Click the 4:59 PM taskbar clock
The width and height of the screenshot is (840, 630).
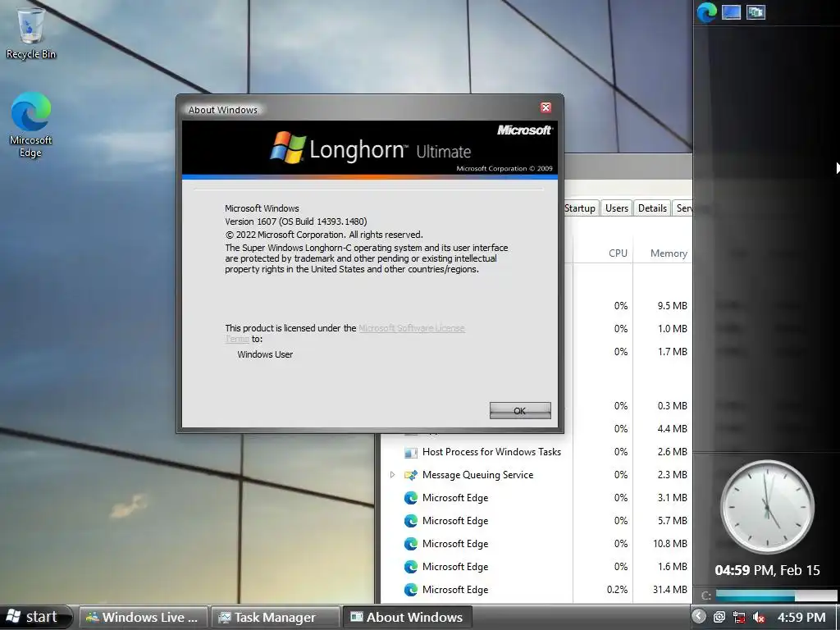801,618
